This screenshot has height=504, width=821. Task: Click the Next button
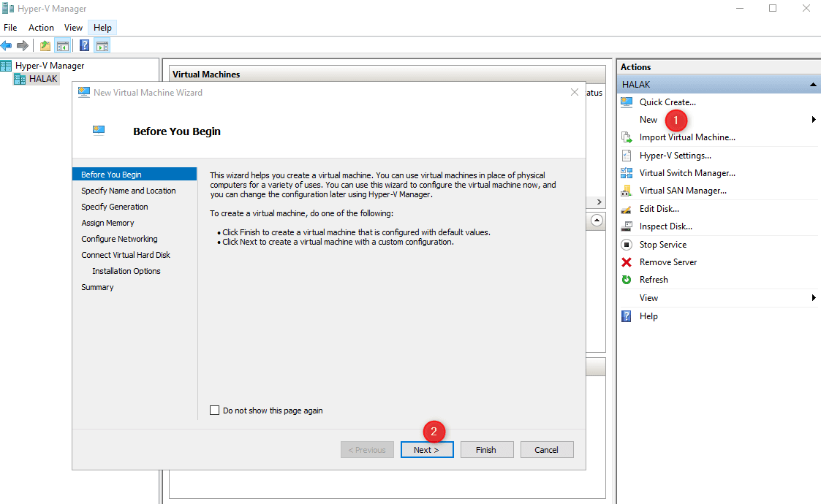[x=427, y=449]
